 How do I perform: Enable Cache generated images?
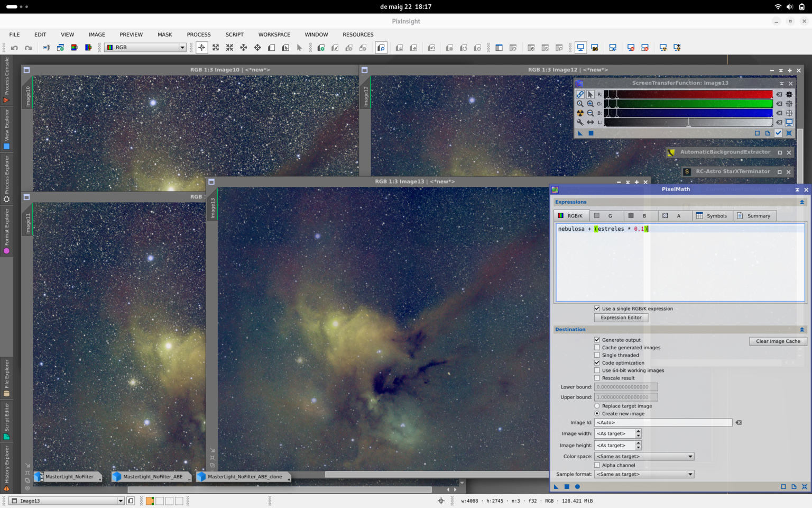597,348
